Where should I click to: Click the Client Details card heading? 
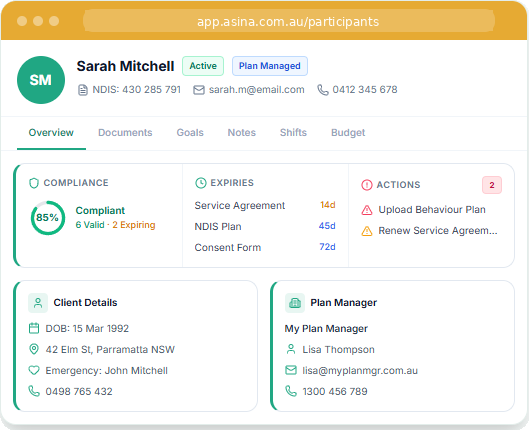pos(85,303)
